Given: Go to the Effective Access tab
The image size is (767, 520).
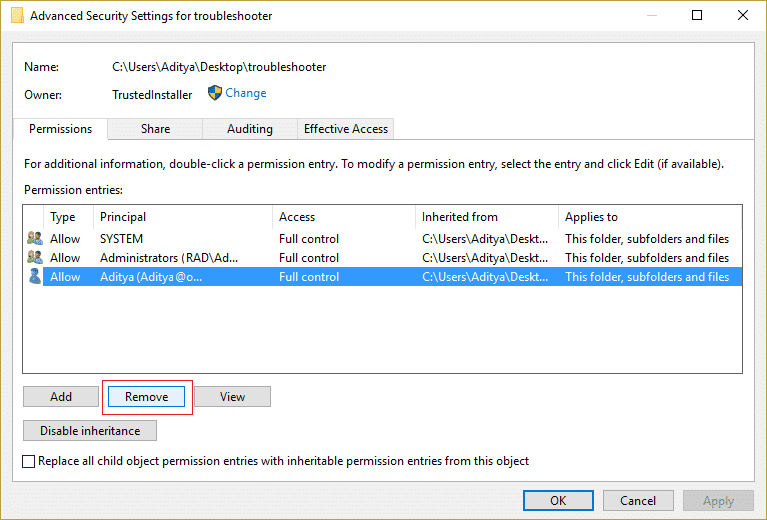Looking at the screenshot, I should click(346, 129).
